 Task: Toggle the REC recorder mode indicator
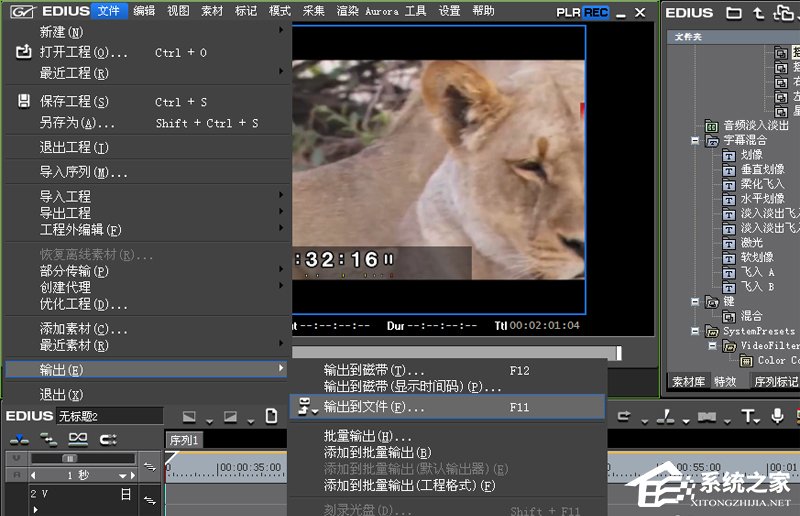(x=596, y=12)
